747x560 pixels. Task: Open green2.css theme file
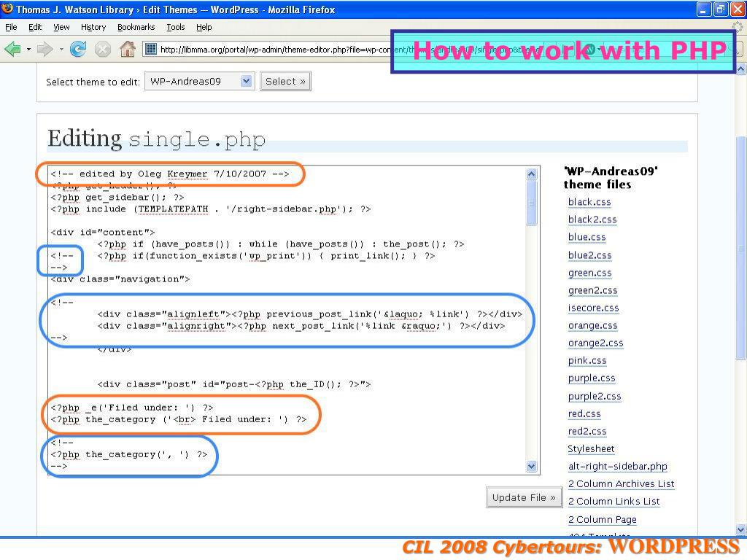[x=592, y=290]
